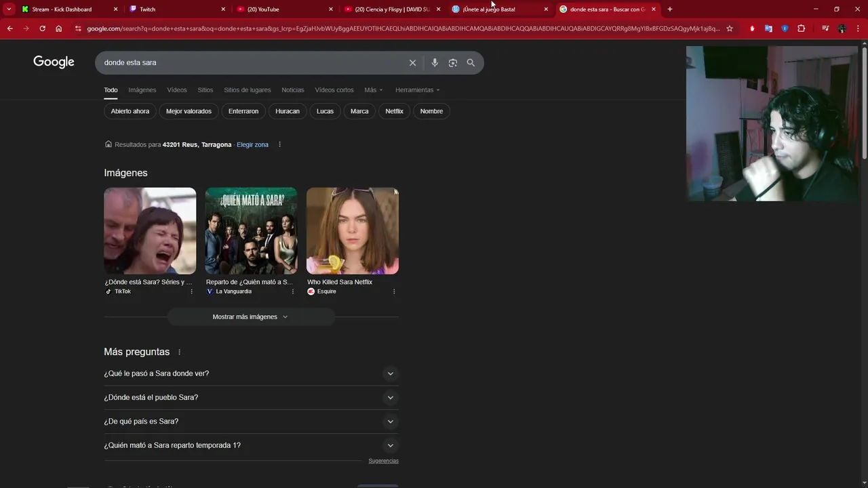
Task: Open the Extensions puzzle menu
Action: click(x=801, y=28)
